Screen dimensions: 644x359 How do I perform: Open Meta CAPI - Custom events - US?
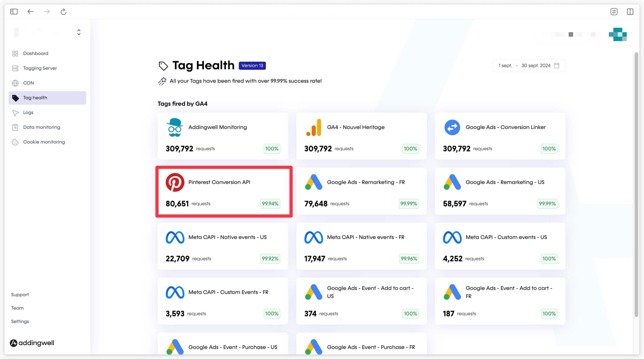point(500,246)
